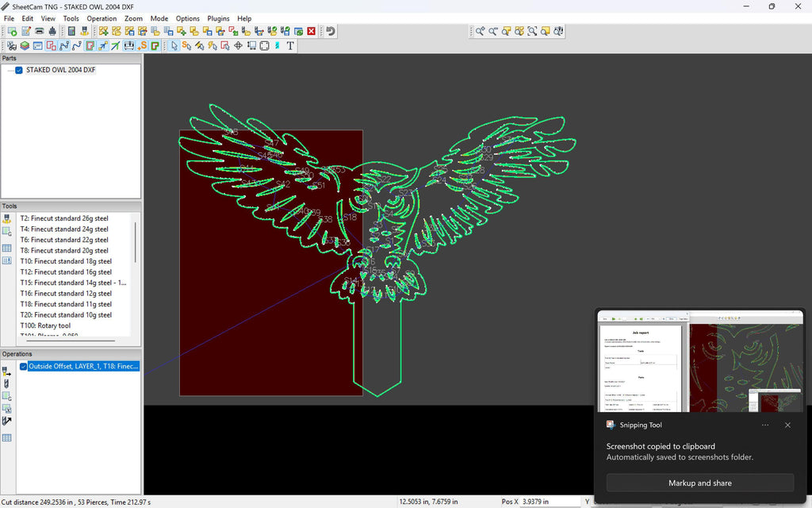Select the move part crosshair tool
Image resolution: width=812 pixels, height=508 pixels.
point(238,45)
